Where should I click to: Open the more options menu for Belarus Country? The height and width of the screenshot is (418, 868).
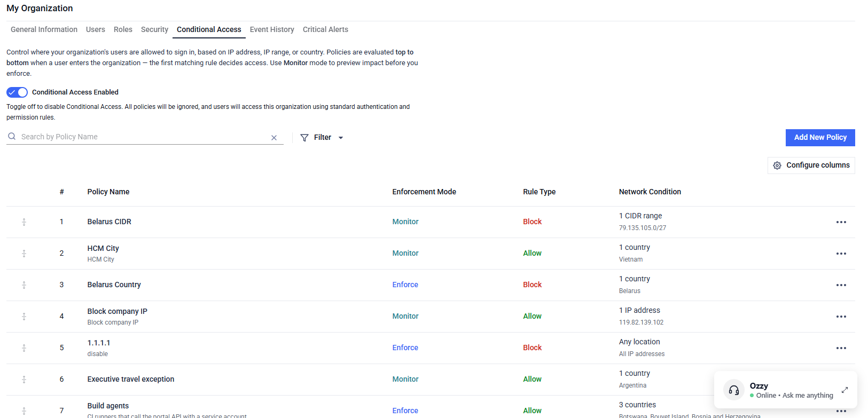(841, 285)
